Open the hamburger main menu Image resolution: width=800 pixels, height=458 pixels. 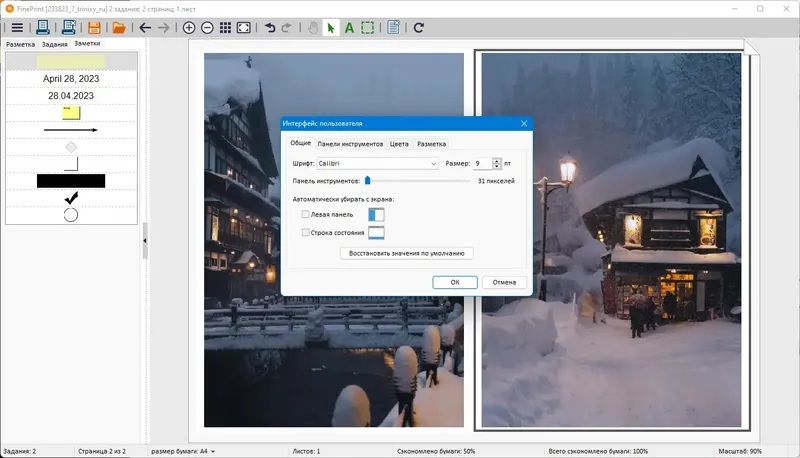16,28
